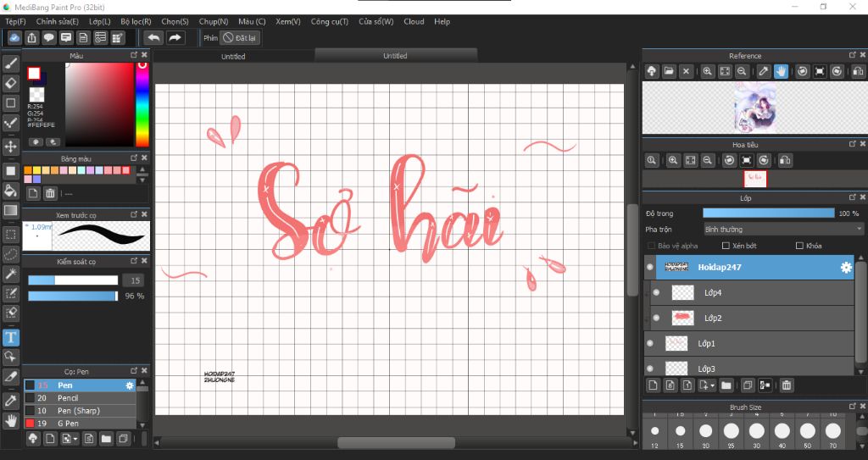
Task: Delete layer using trash icon in Layer panel
Action: point(786,385)
